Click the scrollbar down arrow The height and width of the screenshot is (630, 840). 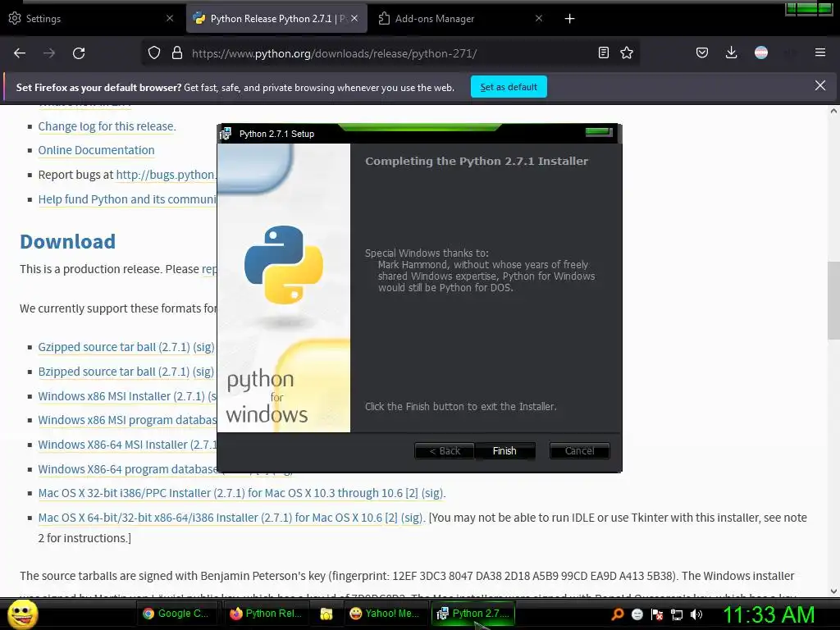coord(833,591)
